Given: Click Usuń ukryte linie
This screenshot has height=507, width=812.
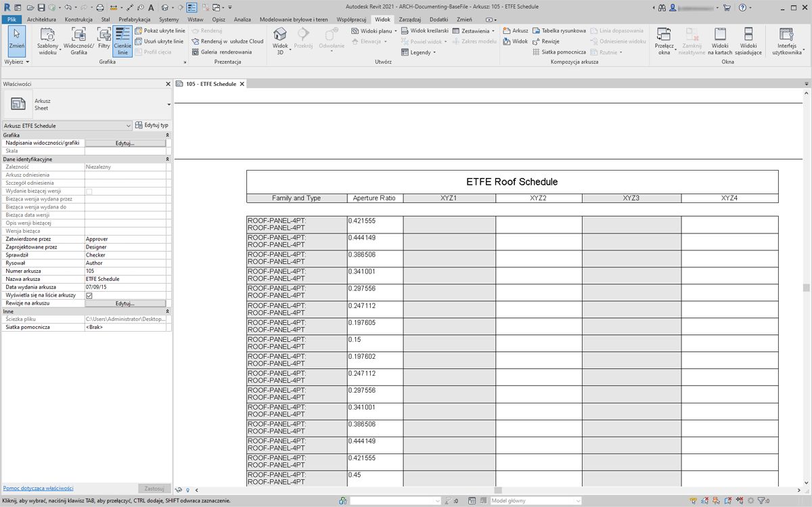Looking at the screenshot, I should click(159, 41).
